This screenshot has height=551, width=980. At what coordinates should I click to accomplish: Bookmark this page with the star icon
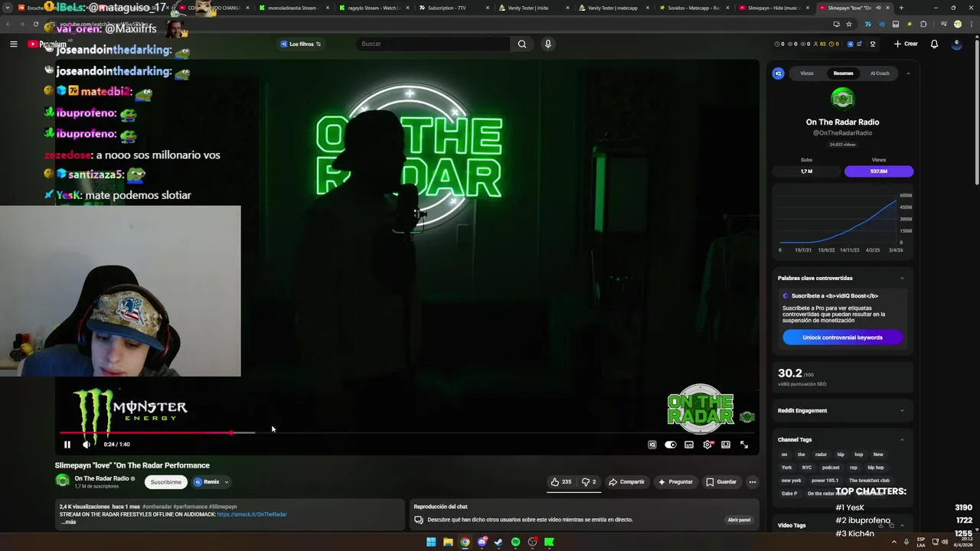[x=849, y=24]
